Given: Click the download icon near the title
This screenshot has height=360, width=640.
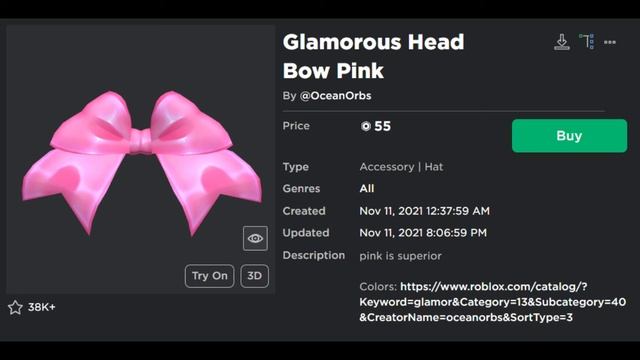Looking at the screenshot, I should pyautogui.click(x=562, y=42).
